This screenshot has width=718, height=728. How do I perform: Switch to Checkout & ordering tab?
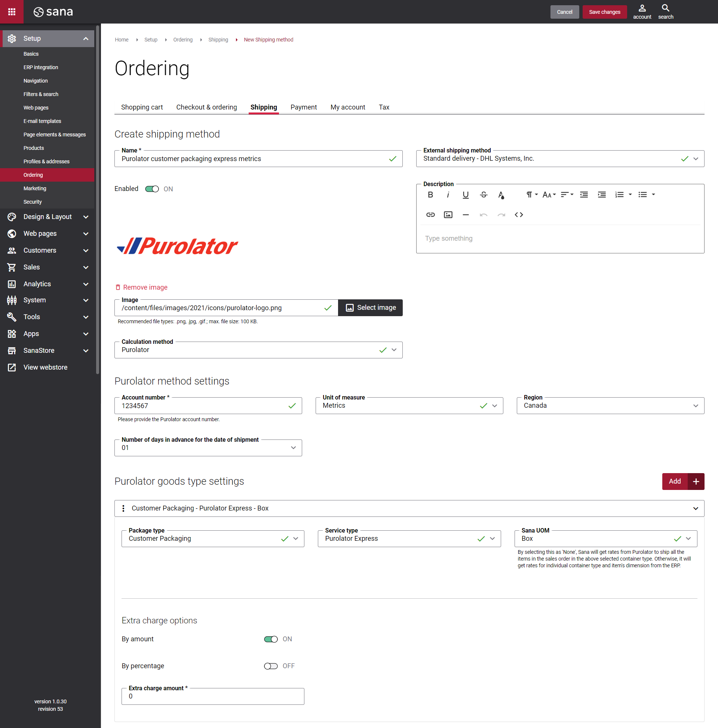[x=207, y=107]
